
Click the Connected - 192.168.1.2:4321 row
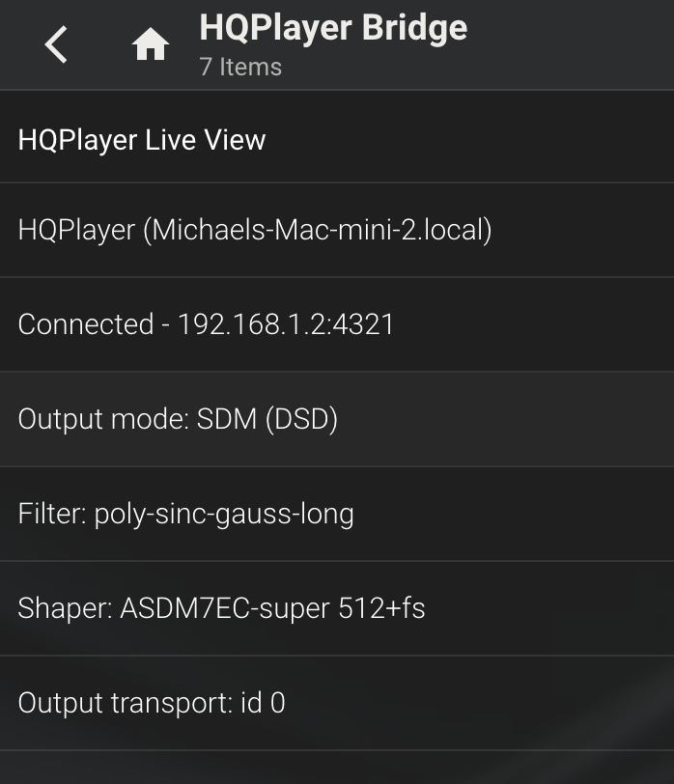(337, 324)
